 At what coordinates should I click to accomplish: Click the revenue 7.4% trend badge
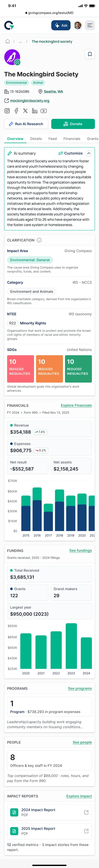pyautogui.click(x=40, y=432)
